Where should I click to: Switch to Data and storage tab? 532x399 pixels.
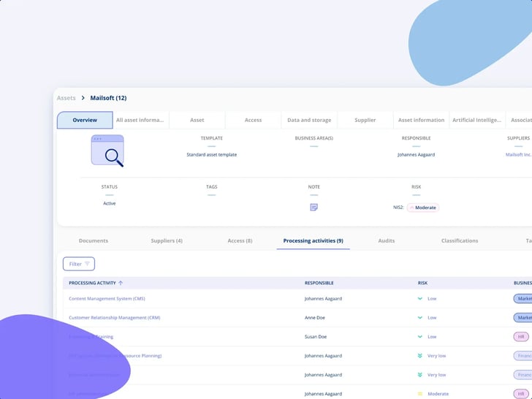[x=309, y=120]
